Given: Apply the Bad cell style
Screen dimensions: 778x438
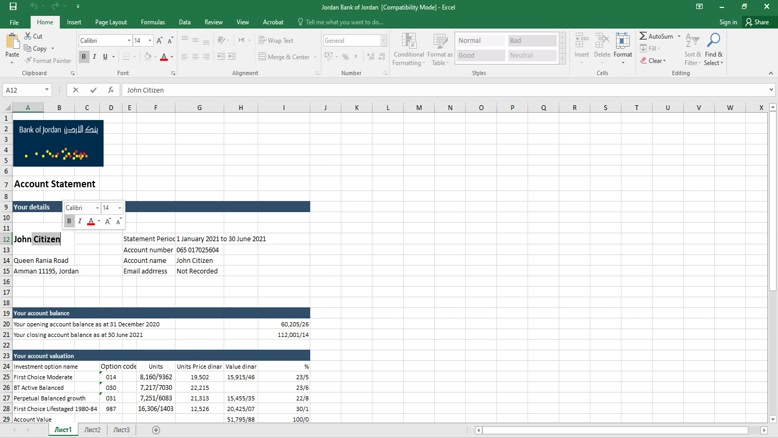Looking at the screenshot, I should click(532, 41).
